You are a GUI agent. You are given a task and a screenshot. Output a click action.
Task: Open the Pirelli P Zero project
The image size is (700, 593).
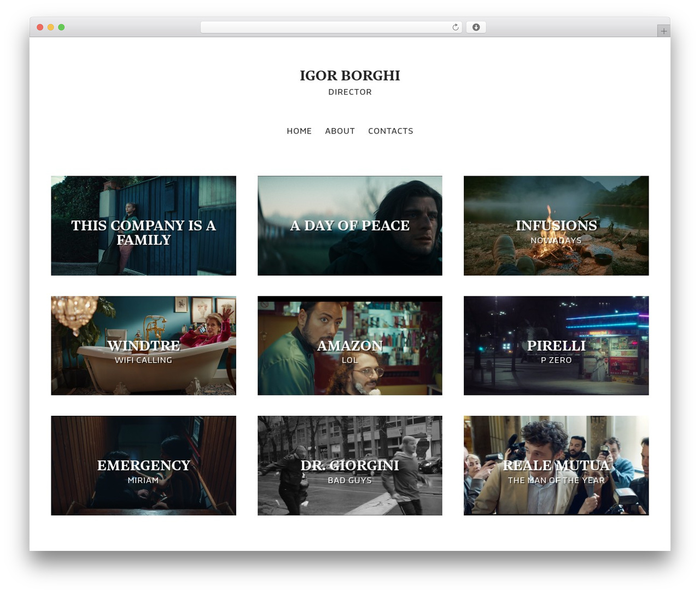click(x=556, y=346)
